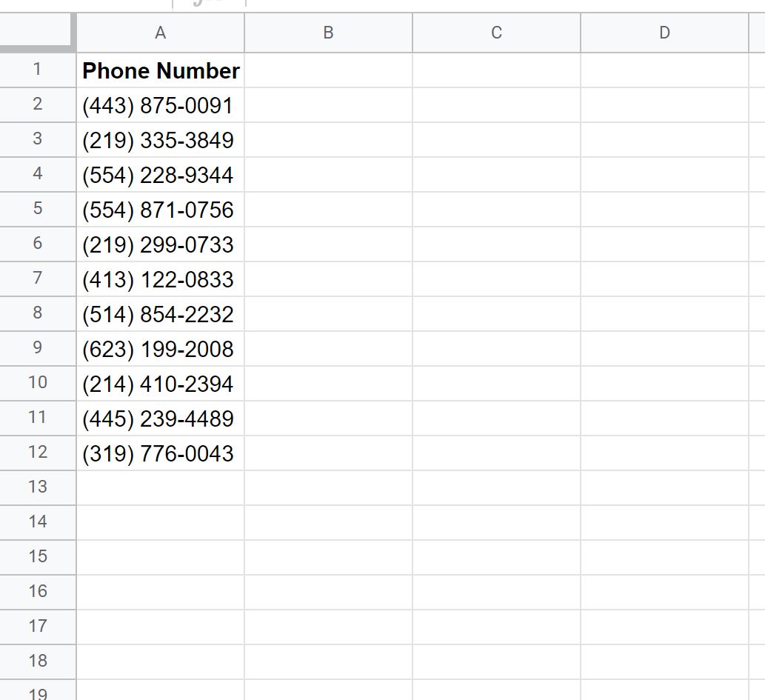Select row 13 header
The width and height of the screenshot is (765, 700).
pyautogui.click(x=38, y=487)
